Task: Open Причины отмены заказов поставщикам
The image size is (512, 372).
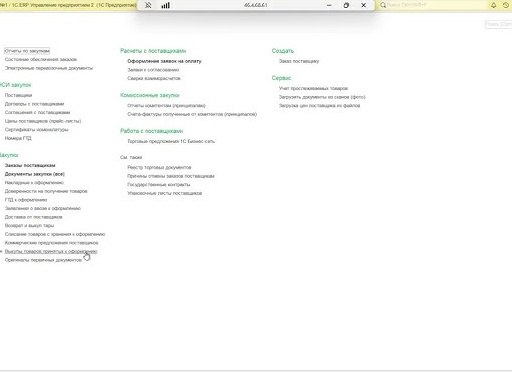Action: 171,176
